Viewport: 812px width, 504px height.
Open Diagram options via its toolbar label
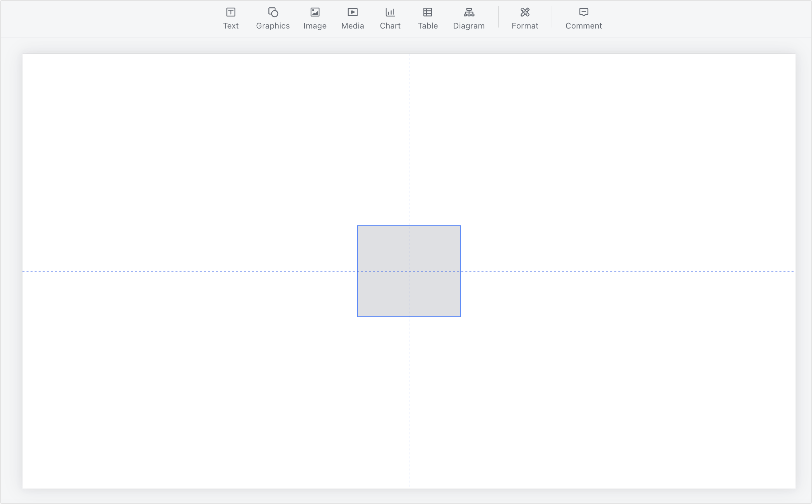point(468,26)
